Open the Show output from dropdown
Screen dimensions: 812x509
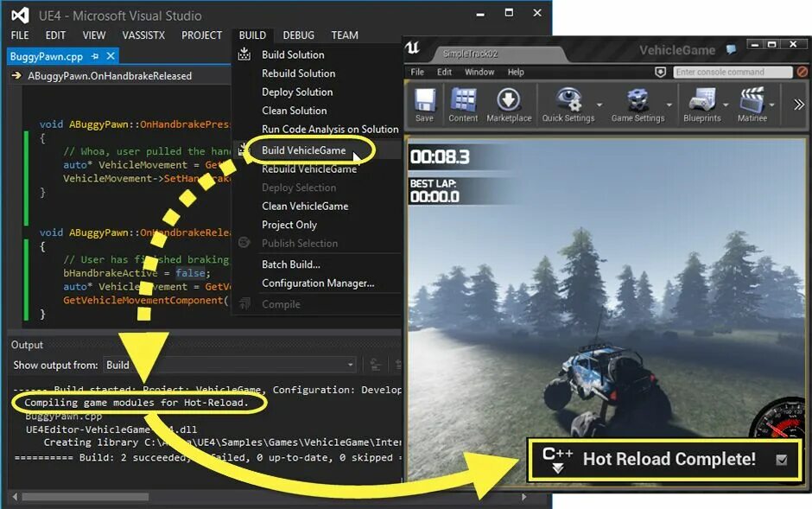[231, 365]
